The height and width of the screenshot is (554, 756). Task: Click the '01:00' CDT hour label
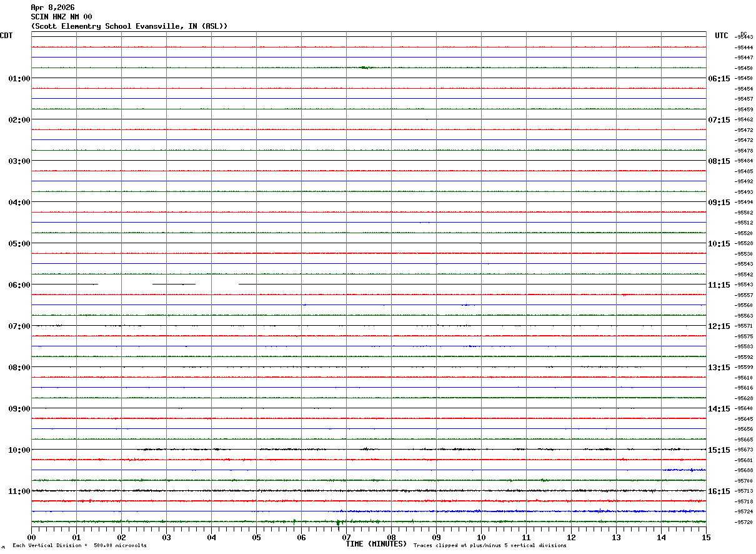click(19, 79)
